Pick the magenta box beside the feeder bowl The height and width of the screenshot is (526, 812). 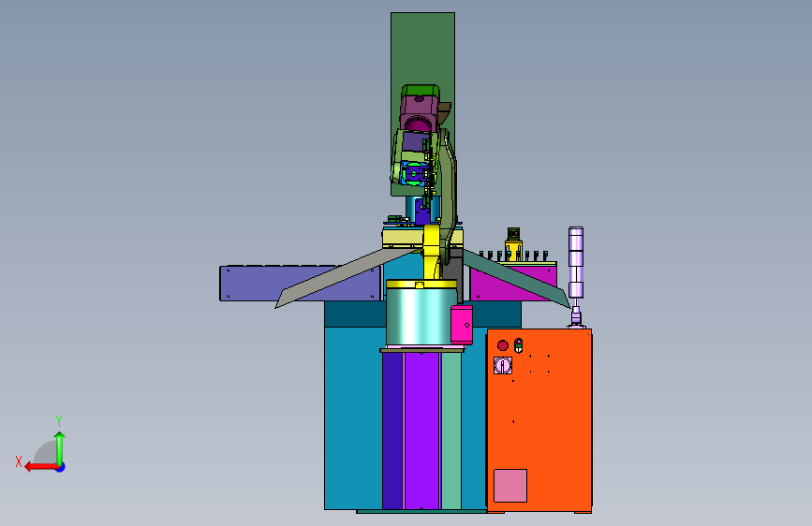pos(462,325)
